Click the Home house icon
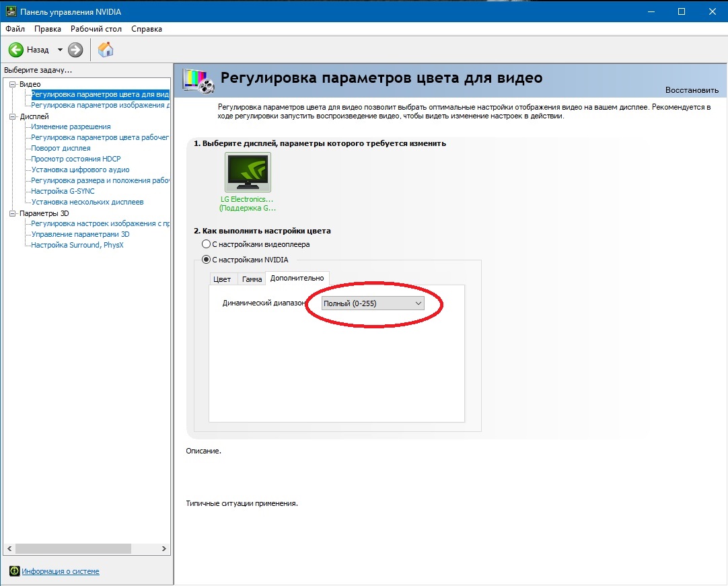 pyautogui.click(x=106, y=49)
